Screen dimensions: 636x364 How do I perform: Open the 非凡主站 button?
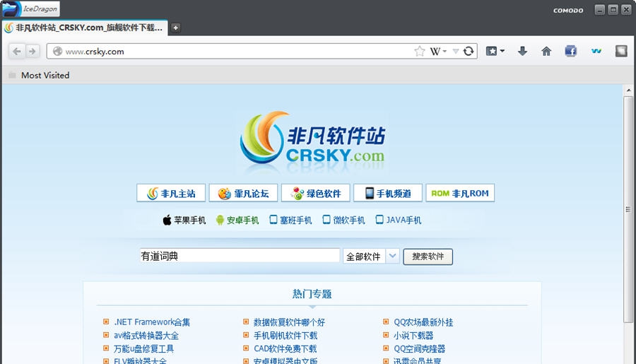point(171,193)
